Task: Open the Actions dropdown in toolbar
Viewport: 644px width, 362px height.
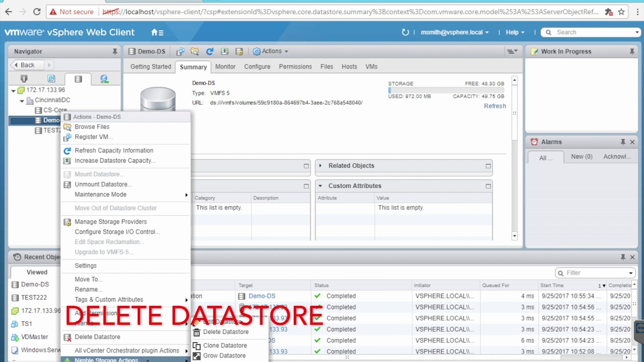Action: [x=271, y=51]
